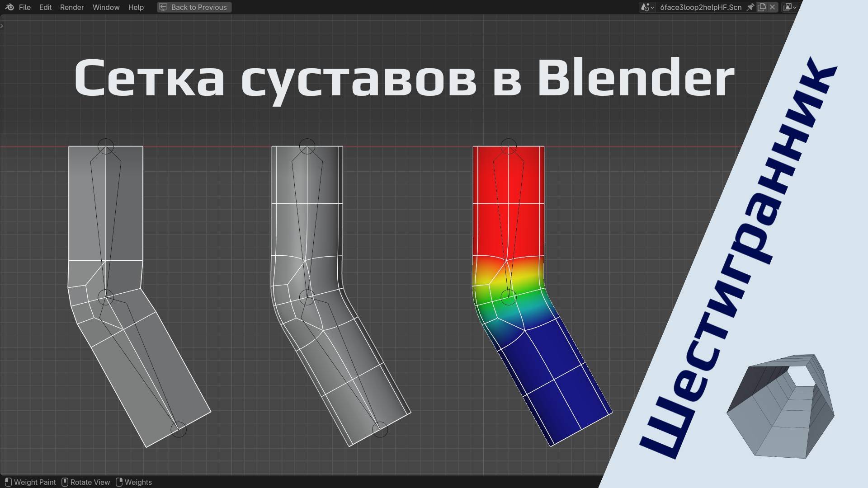Open the view layer dropdown chevron

click(x=795, y=7)
